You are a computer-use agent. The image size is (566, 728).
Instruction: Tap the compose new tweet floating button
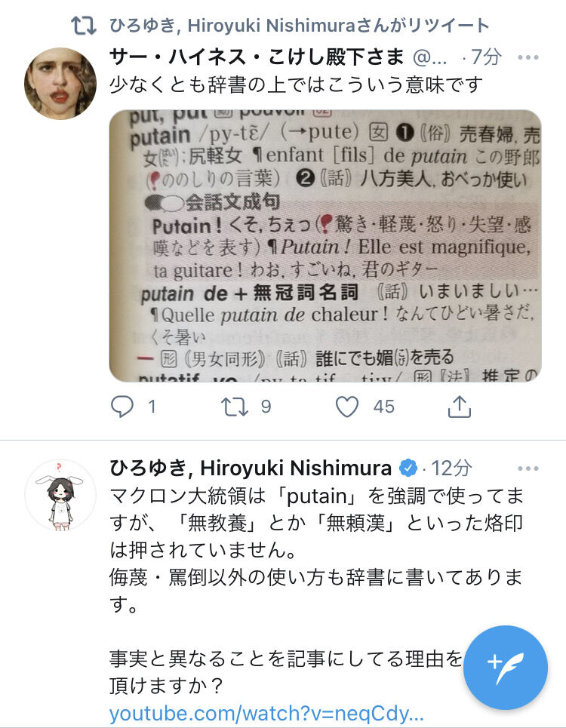(506, 667)
